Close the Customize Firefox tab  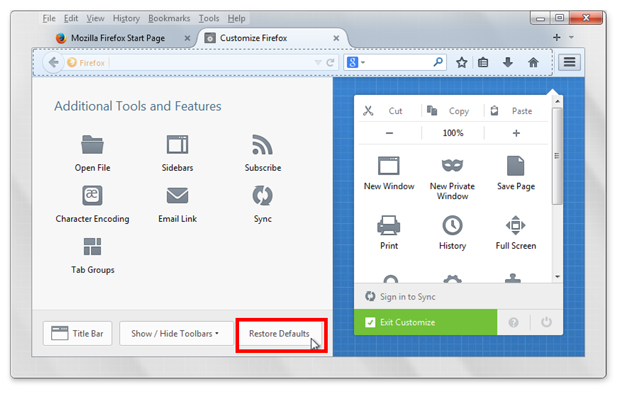click(x=336, y=38)
